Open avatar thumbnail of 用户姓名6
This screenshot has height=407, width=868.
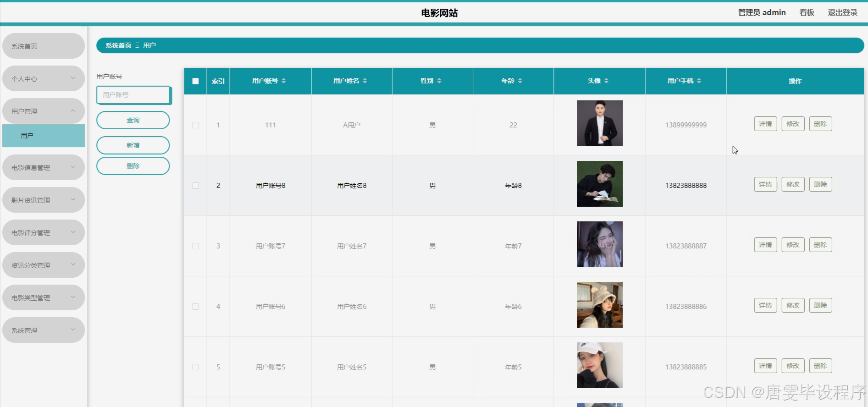pos(600,305)
